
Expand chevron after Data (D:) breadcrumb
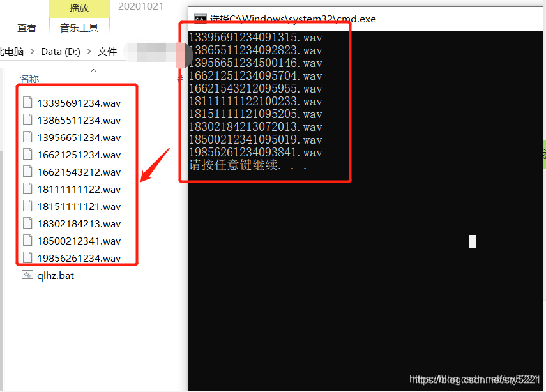tap(89, 52)
